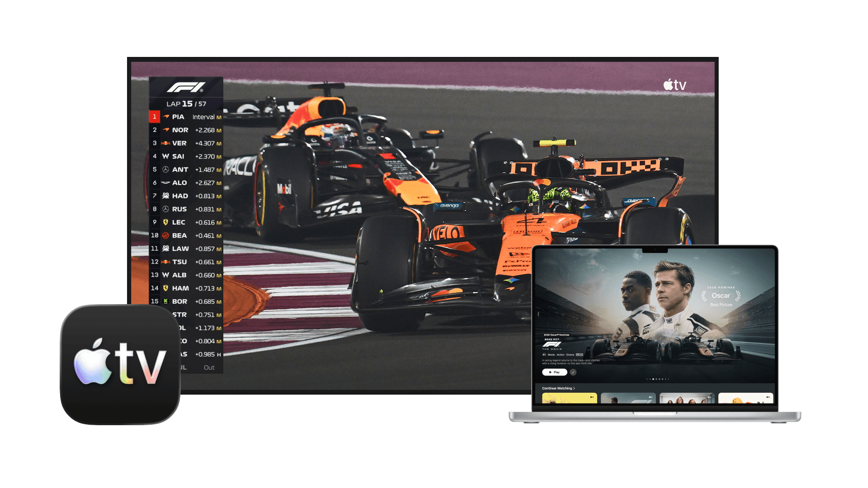This screenshot has height=488, width=868.
Task: Click the hero carousel page indicator dots
Action: 658,379
